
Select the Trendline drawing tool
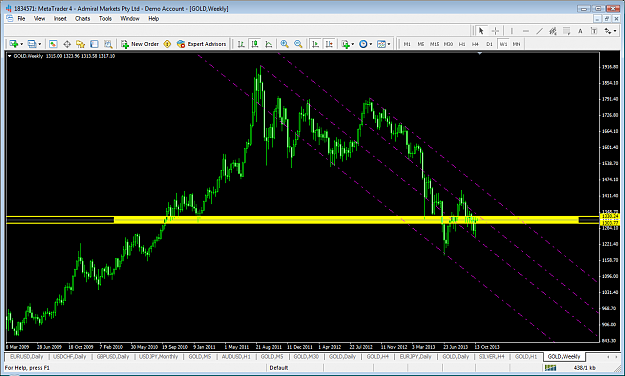539,31
